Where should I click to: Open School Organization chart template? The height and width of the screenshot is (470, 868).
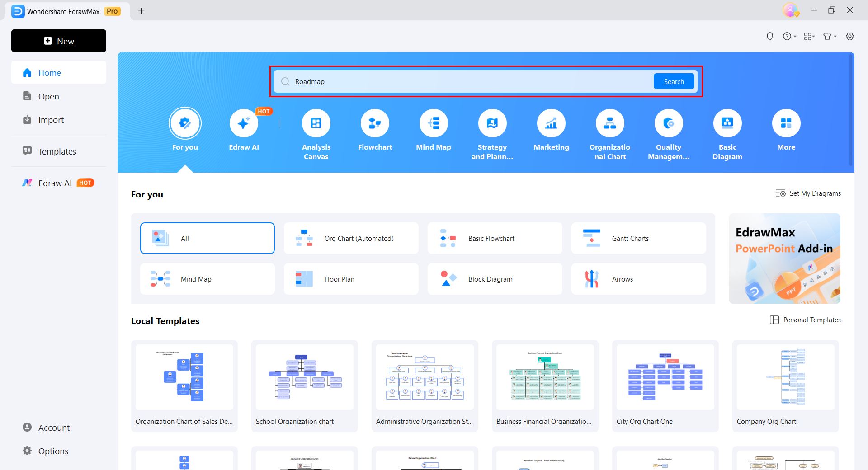(x=305, y=386)
